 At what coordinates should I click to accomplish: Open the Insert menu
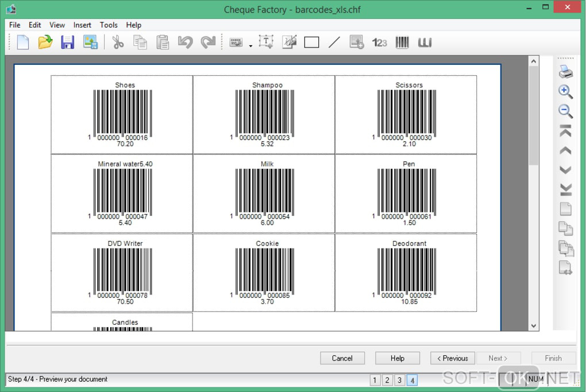coord(82,25)
